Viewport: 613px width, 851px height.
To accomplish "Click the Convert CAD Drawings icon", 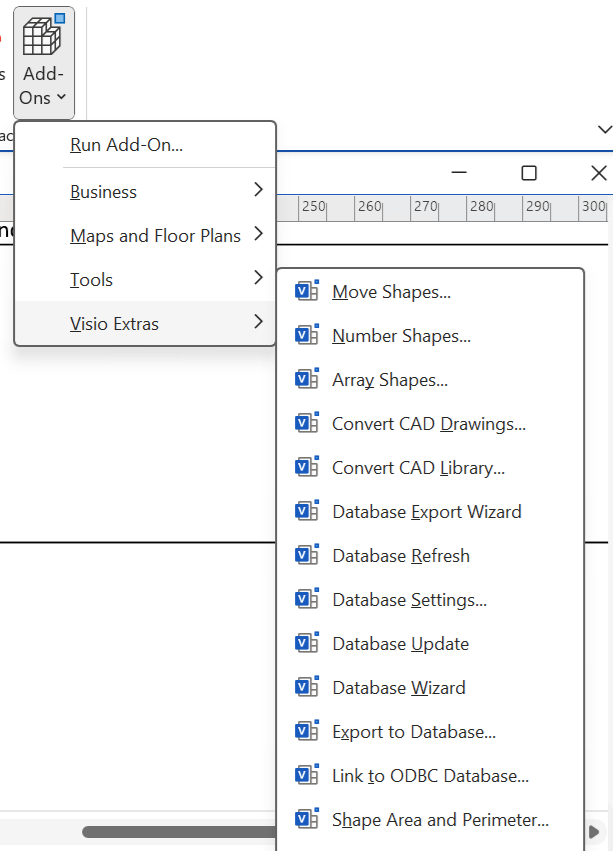I will pos(307,423).
